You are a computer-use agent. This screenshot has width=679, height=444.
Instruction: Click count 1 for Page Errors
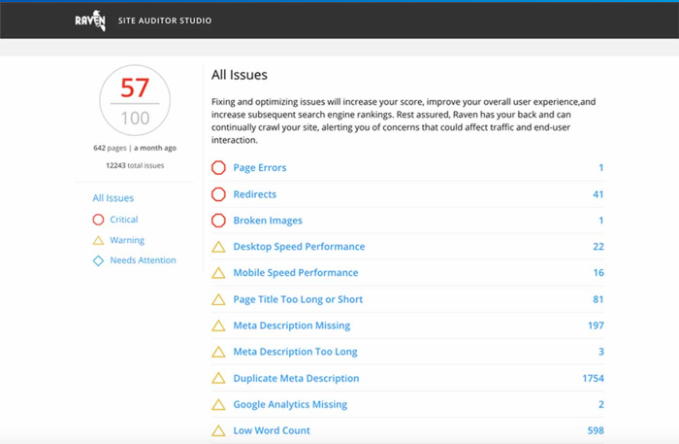pyautogui.click(x=601, y=168)
